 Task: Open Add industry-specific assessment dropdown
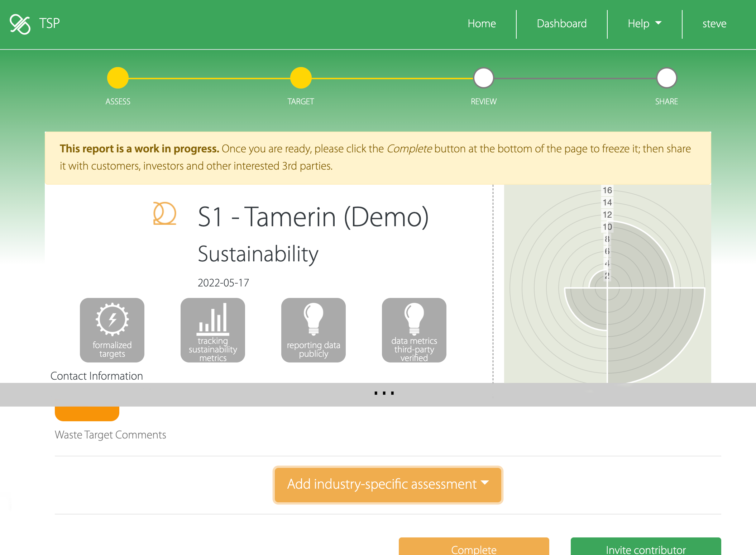point(388,484)
